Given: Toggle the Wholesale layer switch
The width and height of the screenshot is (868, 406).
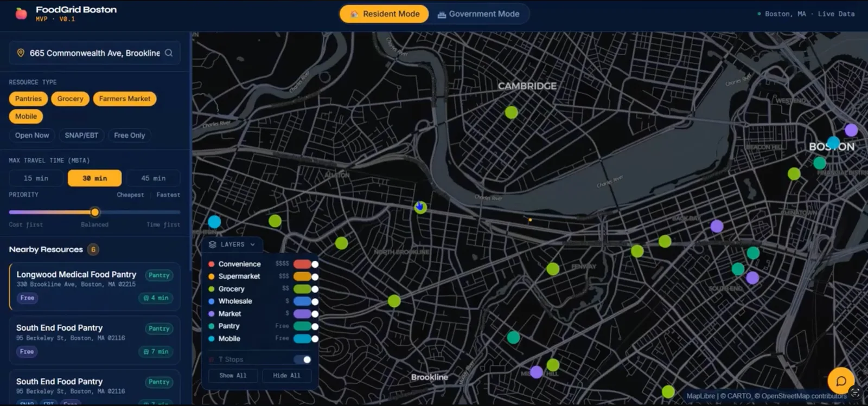Looking at the screenshot, I should [x=306, y=301].
